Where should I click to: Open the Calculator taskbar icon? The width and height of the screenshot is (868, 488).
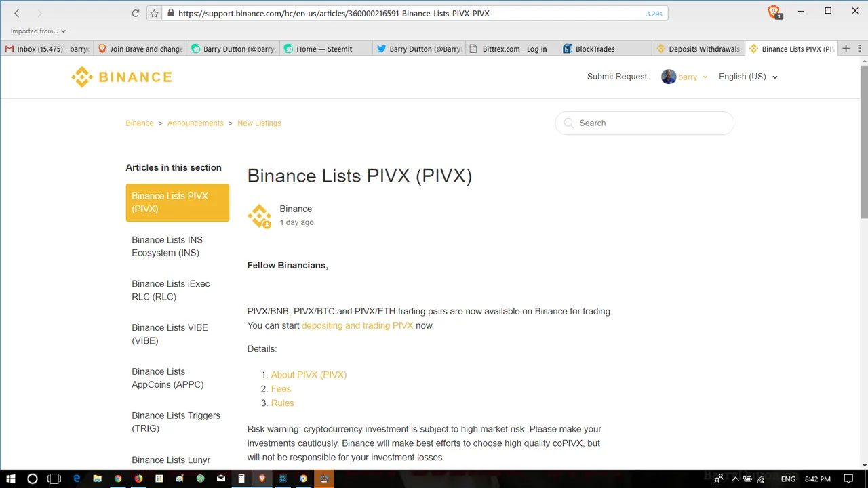[x=241, y=479]
